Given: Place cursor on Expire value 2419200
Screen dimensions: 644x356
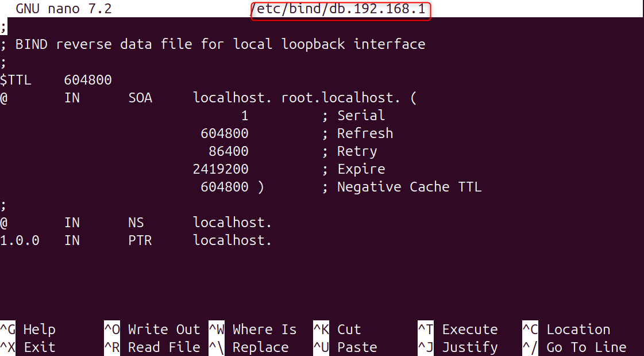Looking at the screenshot, I should [x=221, y=169].
